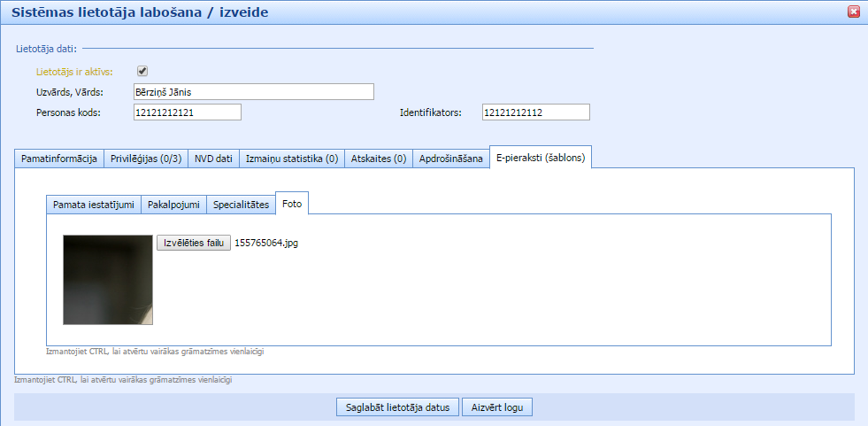Viewport: 868px width, 426px height.
Task: Click the uploaded photo thumbnail preview
Action: click(x=108, y=280)
